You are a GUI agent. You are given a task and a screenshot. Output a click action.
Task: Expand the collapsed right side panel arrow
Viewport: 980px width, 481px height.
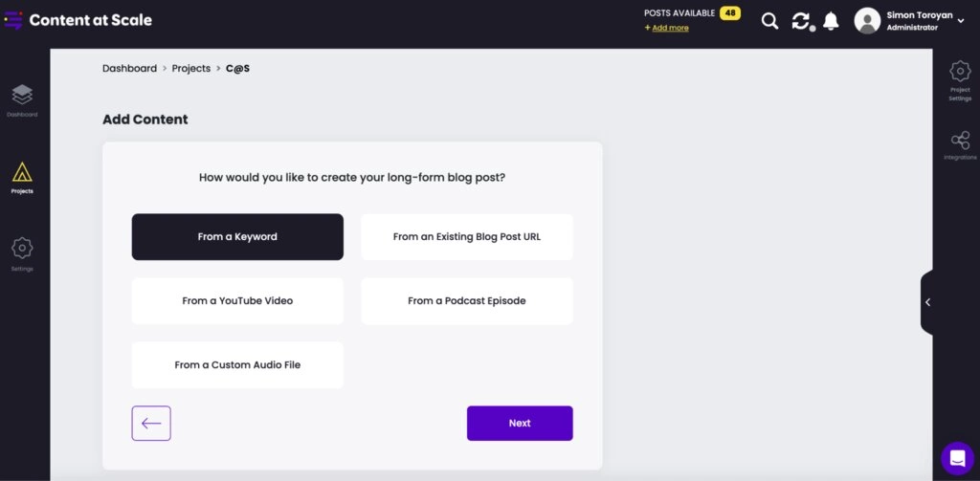pyautogui.click(x=927, y=302)
